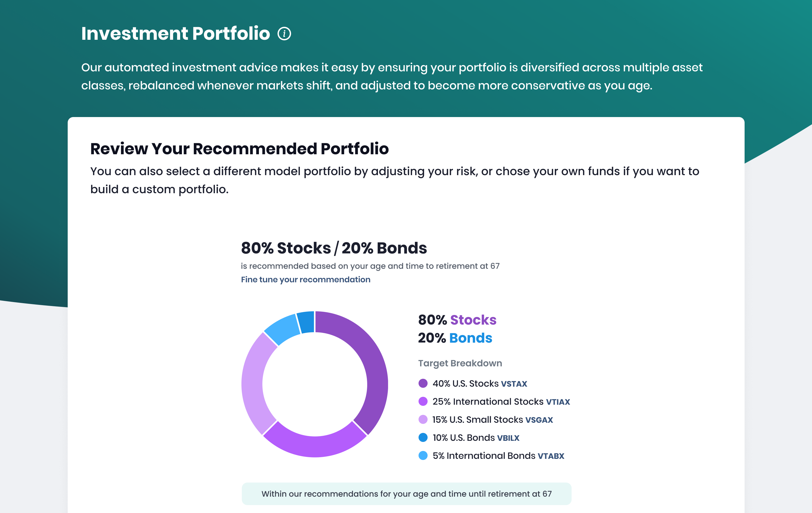Click the blue U.S. Bonds legend dot
The image size is (812, 513).
pyautogui.click(x=423, y=437)
